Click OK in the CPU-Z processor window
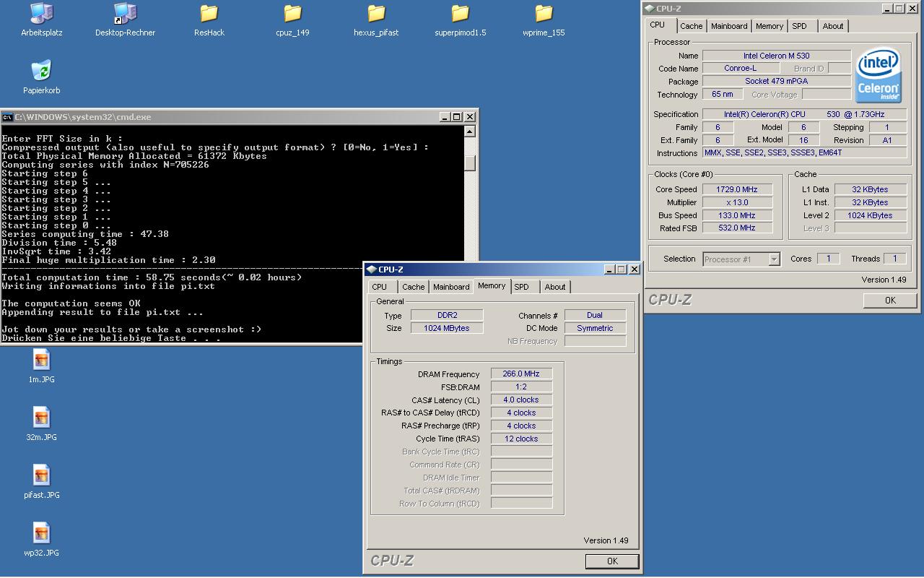The width and height of the screenshot is (924, 578). [890, 301]
